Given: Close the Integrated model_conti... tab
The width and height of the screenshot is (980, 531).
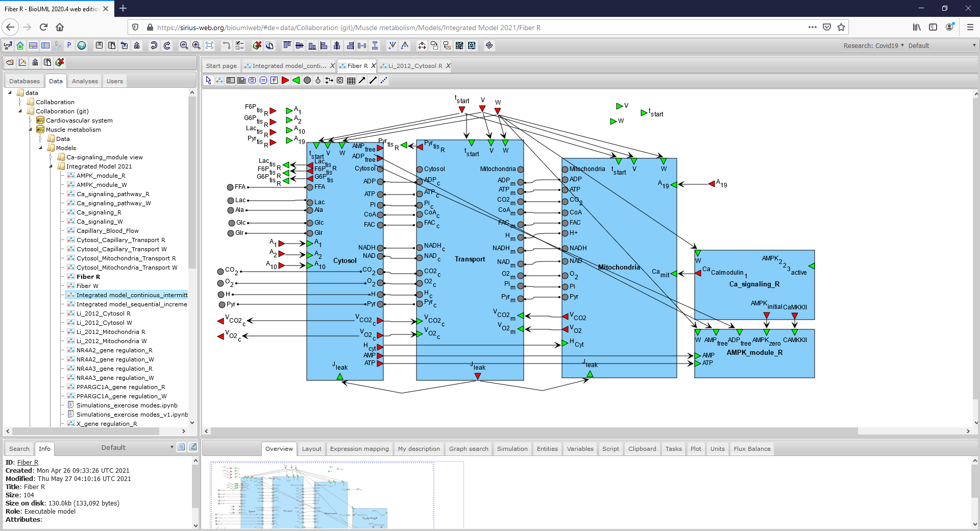Looking at the screenshot, I should pyautogui.click(x=332, y=66).
